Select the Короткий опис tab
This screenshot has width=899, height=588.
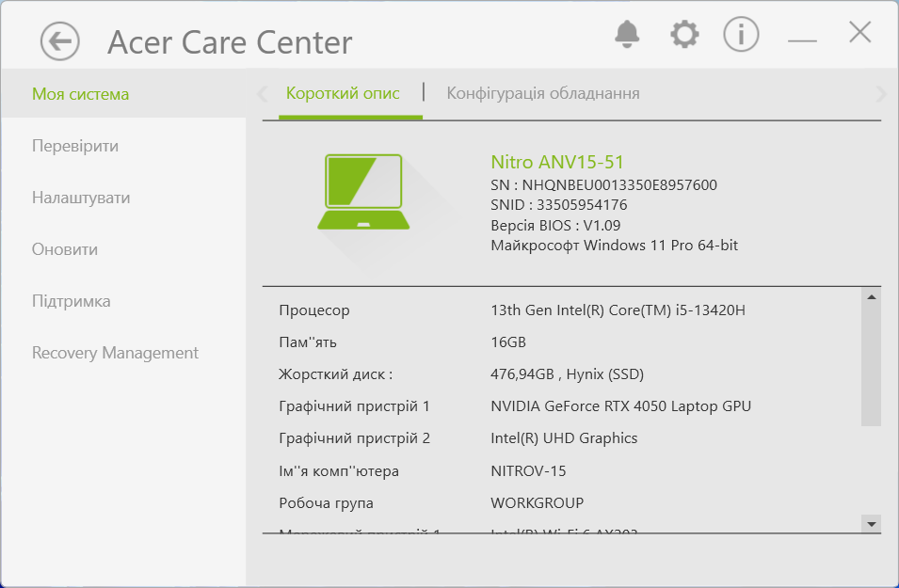(343, 93)
